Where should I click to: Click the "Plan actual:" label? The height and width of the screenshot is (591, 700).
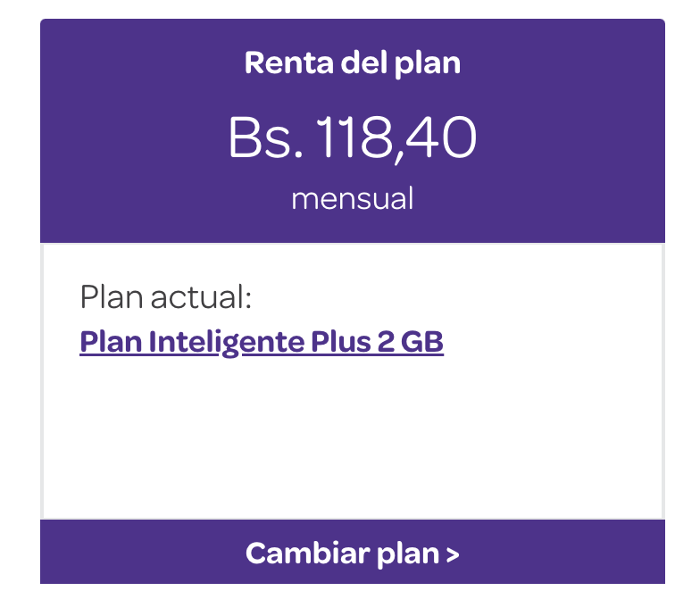click(166, 297)
